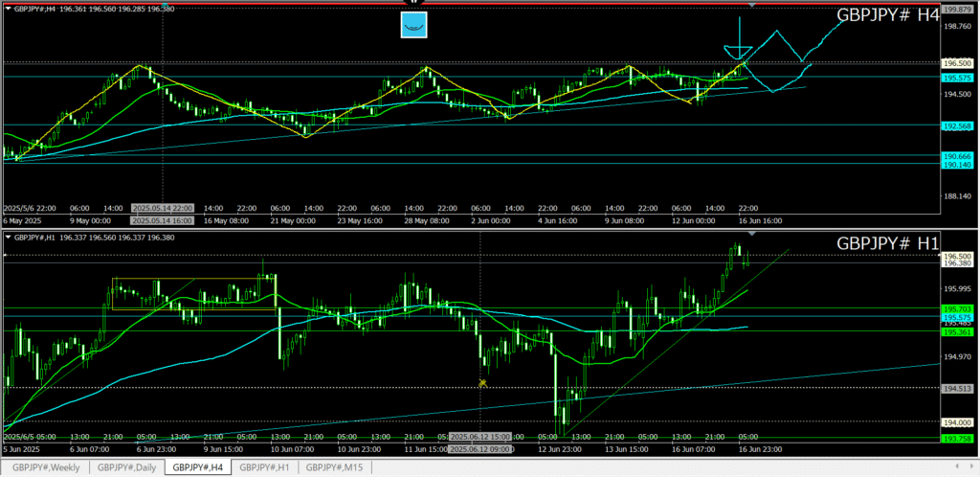This screenshot has height=477, width=980.
Task: Click the 188.140 value on H4 price scale
Action: coord(957,195)
